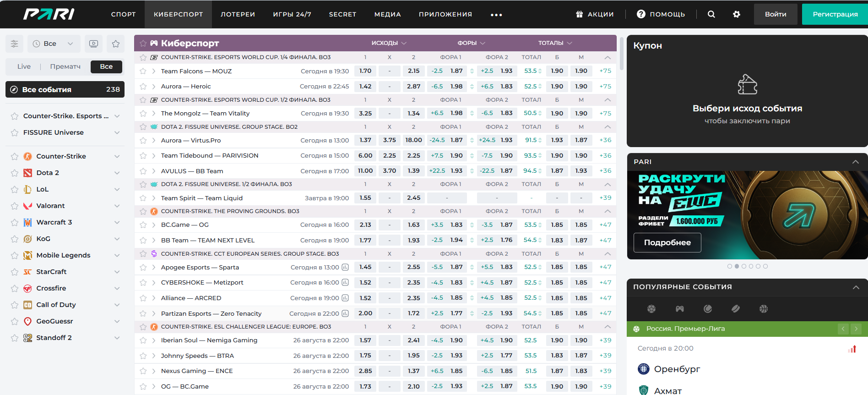The image size is (868, 395).
Task: Click the EWC promo banner image
Action: tap(747, 215)
